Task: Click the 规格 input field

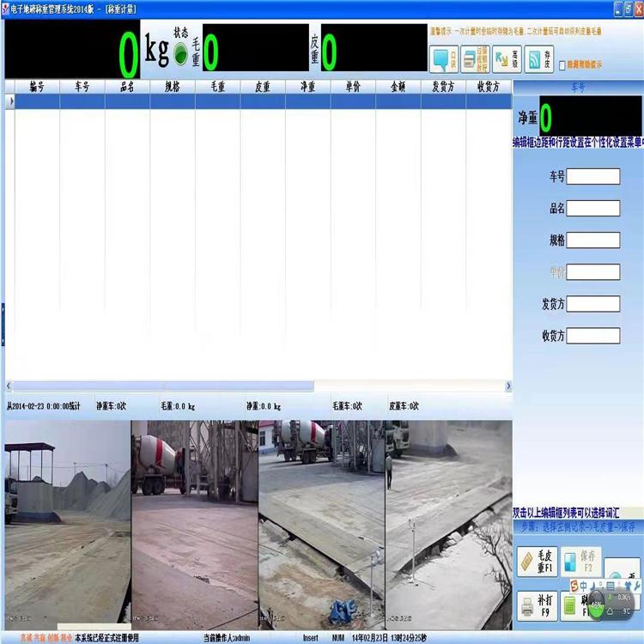Action: coord(592,240)
